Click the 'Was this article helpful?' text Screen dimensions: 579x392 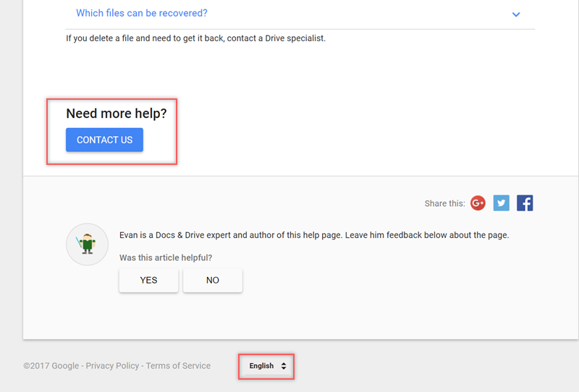[x=166, y=257]
